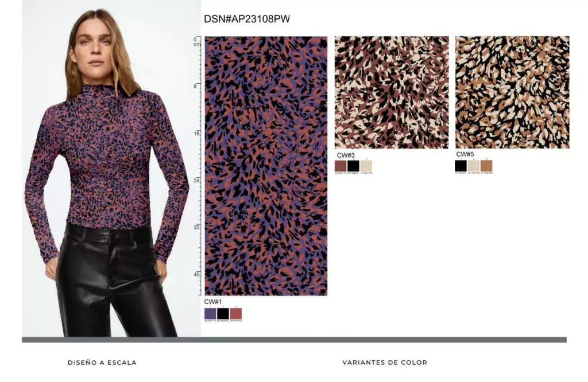Pick the rust red swatch under CW#1
Image resolution: width=588 pixels, height=382 pixels.
coord(236,314)
